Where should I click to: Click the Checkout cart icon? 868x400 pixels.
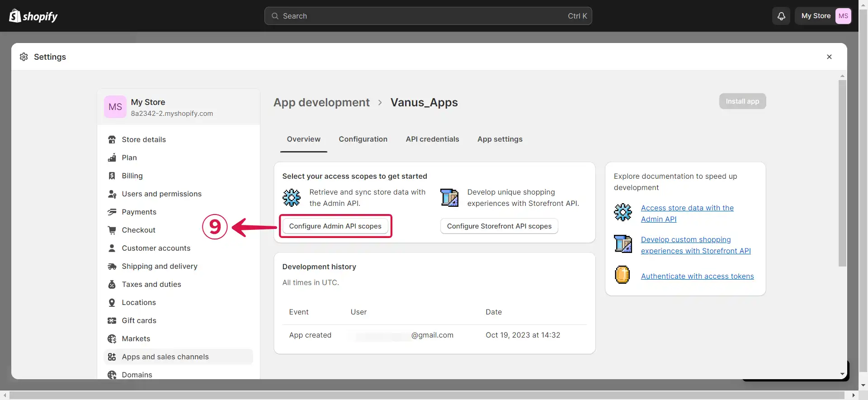tap(112, 230)
